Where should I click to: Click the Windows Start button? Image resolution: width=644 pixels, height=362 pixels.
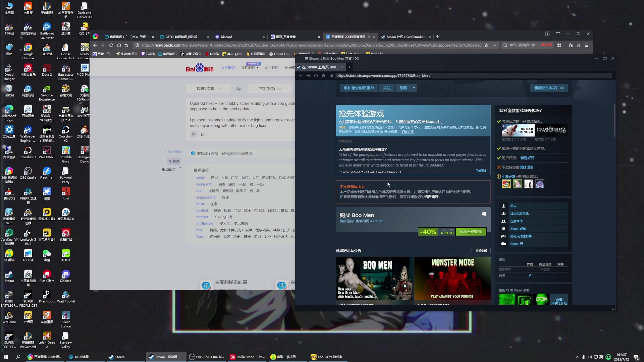tap(6, 357)
